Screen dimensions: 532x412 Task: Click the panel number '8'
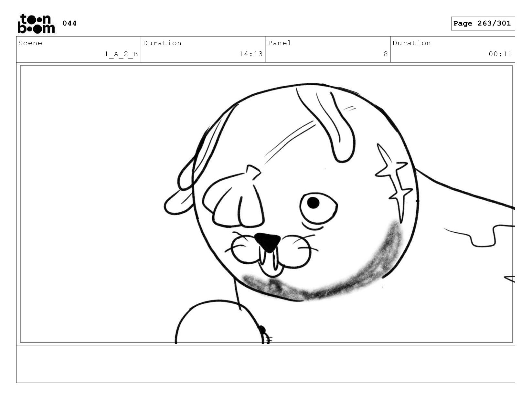point(385,54)
